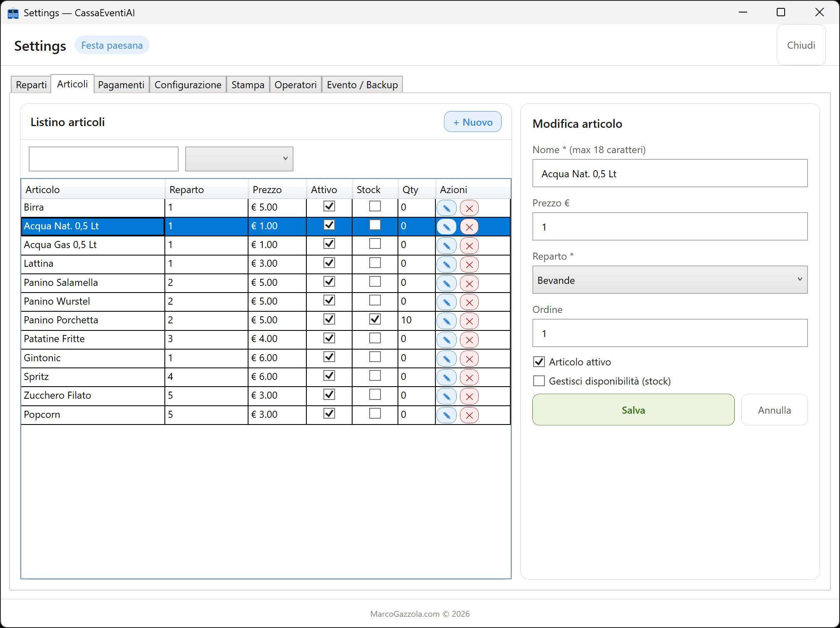Click the Qty value 10

[x=406, y=320]
